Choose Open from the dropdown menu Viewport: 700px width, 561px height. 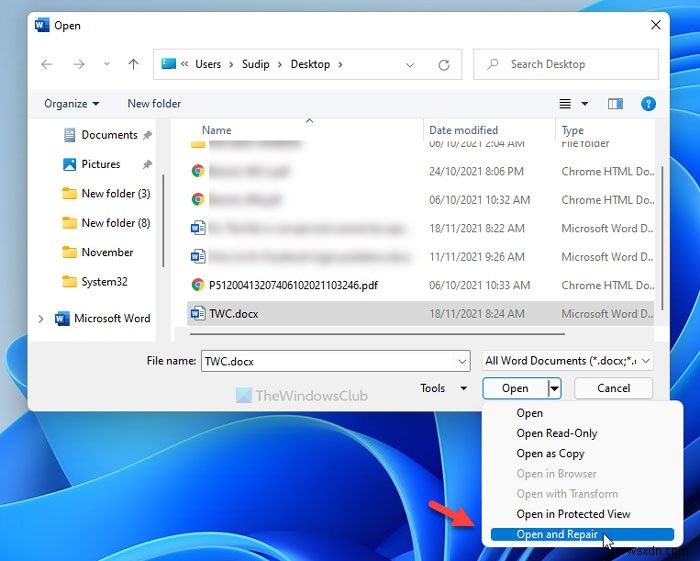[529, 413]
